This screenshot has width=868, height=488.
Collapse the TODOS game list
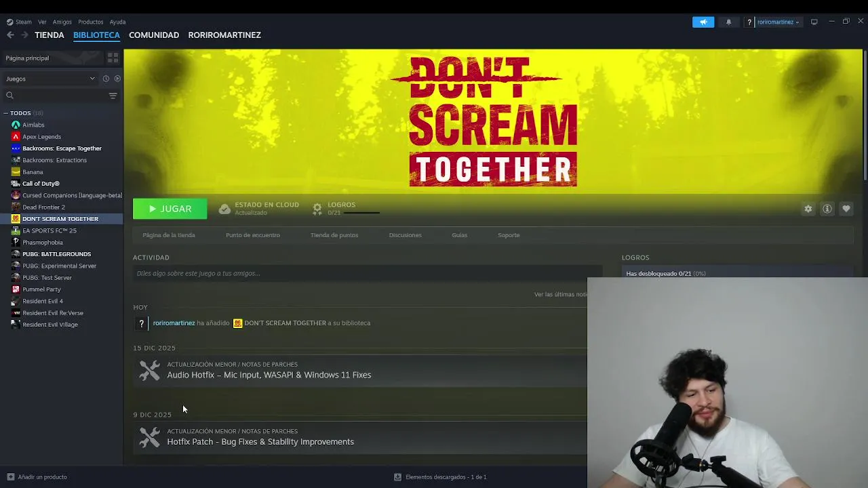[5, 113]
